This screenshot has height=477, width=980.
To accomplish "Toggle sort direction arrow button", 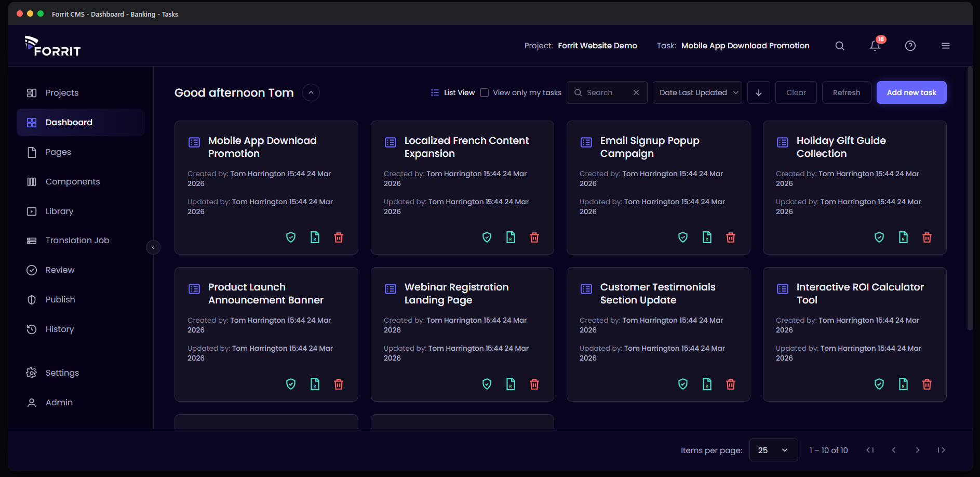I will tap(759, 92).
